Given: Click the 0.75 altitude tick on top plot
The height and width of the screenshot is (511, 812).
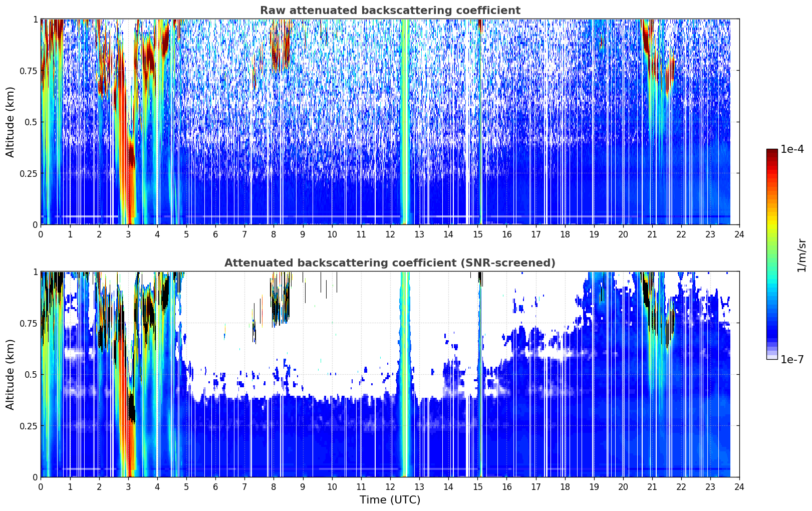Looking at the screenshot, I should point(29,71).
